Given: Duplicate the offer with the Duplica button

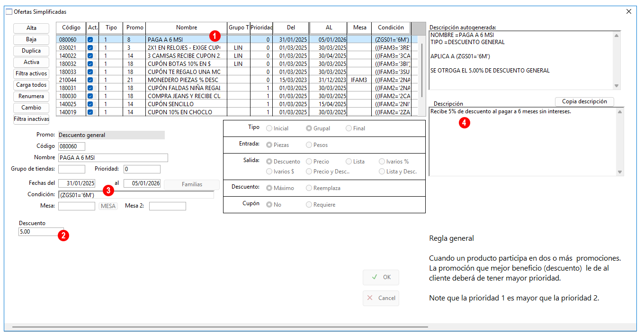Looking at the screenshot, I should click(31, 51).
